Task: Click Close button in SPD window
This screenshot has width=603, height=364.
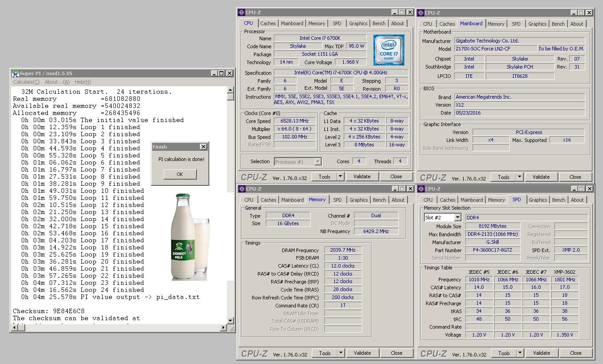Action: (x=576, y=353)
